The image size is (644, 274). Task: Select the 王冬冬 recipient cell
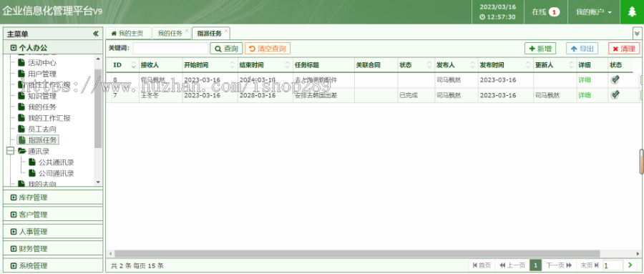point(160,95)
